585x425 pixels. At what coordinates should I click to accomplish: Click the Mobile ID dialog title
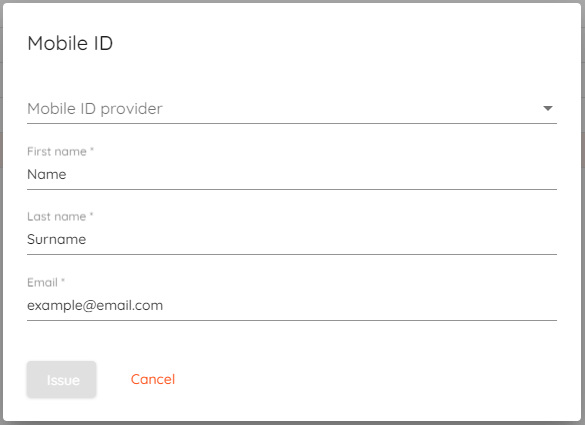(x=70, y=43)
